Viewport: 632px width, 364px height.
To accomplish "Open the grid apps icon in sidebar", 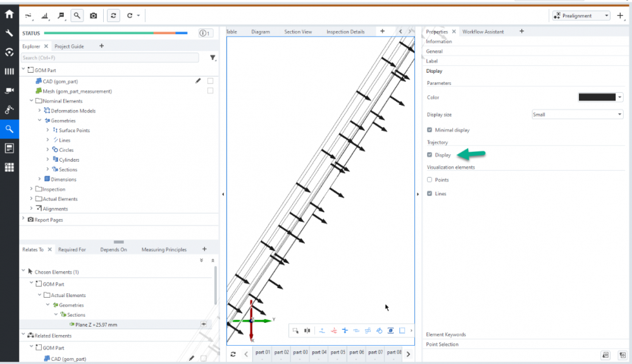I will pos(9,167).
